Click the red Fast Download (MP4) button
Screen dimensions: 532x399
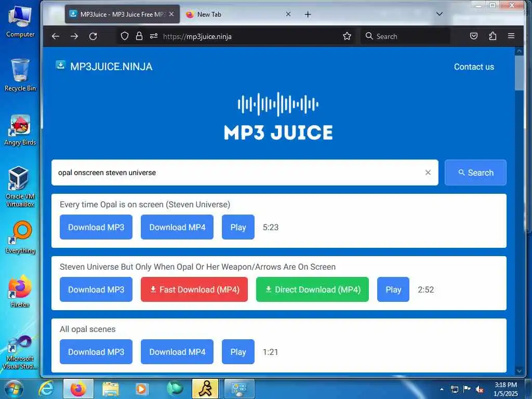click(x=194, y=289)
